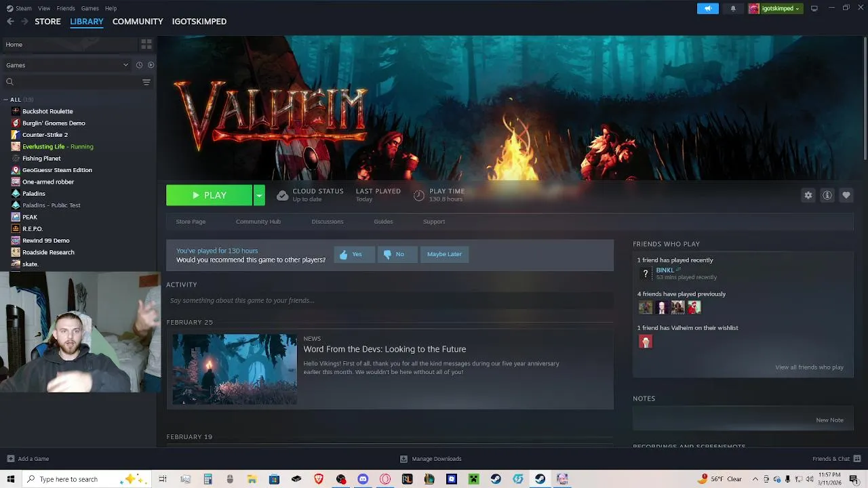Select Buckshot Roulette in the library

[x=47, y=111]
